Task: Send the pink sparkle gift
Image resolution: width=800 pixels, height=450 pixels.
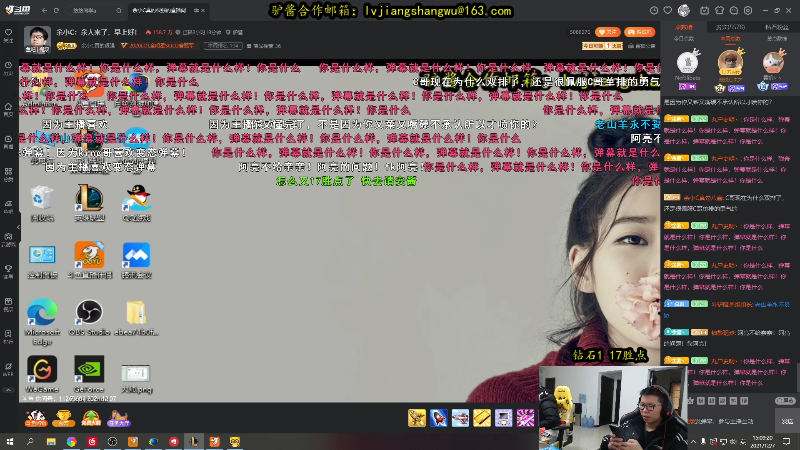Action: pyautogui.click(x=525, y=418)
